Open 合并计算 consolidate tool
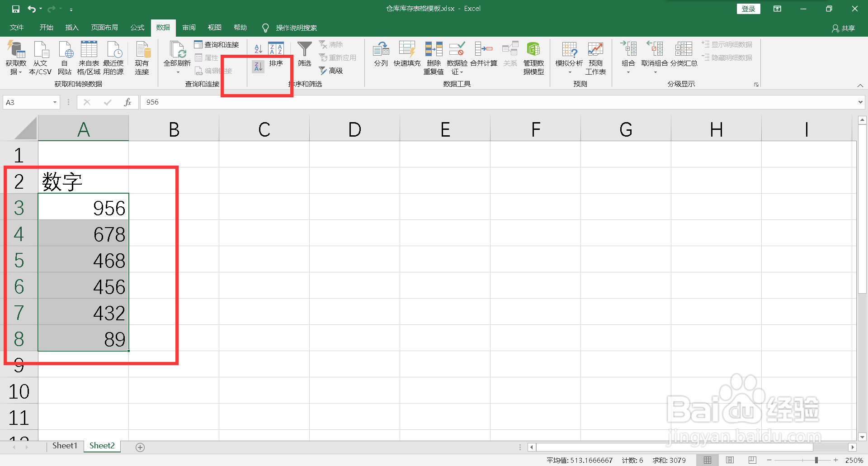This screenshot has height=466, width=868. [x=484, y=54]
